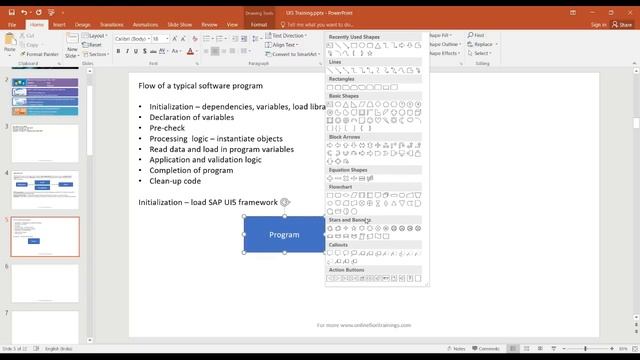Pick the Help action button shape
This screenshot has width=640, height=360.
pyautogui.click(x=410, y=278)
